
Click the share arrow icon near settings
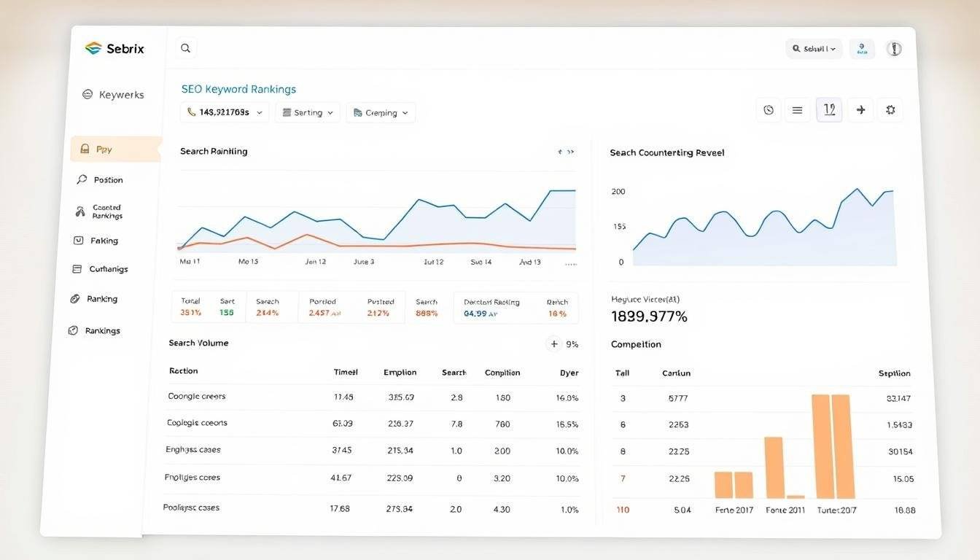pos(860,109)
